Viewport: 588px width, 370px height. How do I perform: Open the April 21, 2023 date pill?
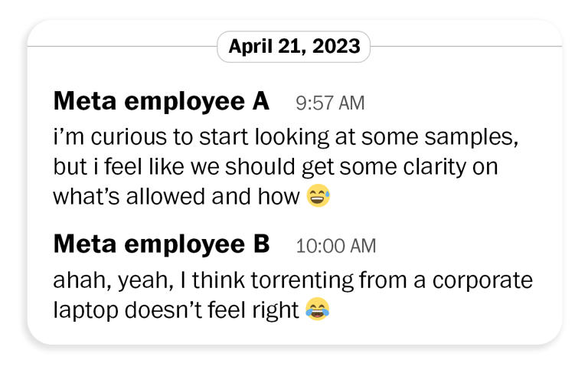pos(294,46)
